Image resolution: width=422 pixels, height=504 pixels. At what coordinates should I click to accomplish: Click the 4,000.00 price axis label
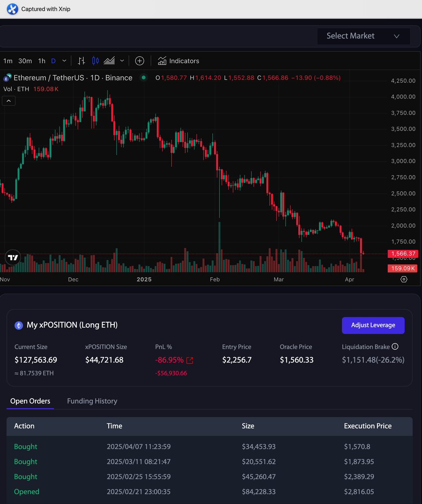pos(403,97)
